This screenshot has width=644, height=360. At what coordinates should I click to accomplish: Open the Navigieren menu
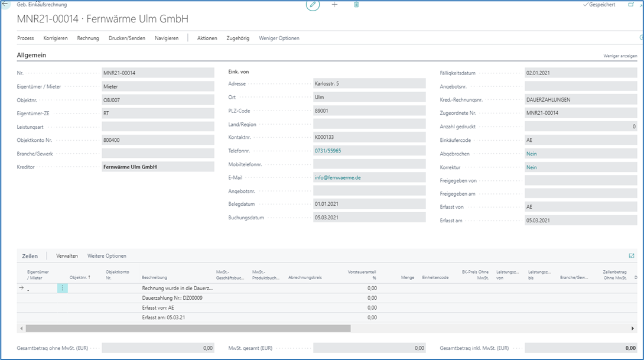point(167,38)
